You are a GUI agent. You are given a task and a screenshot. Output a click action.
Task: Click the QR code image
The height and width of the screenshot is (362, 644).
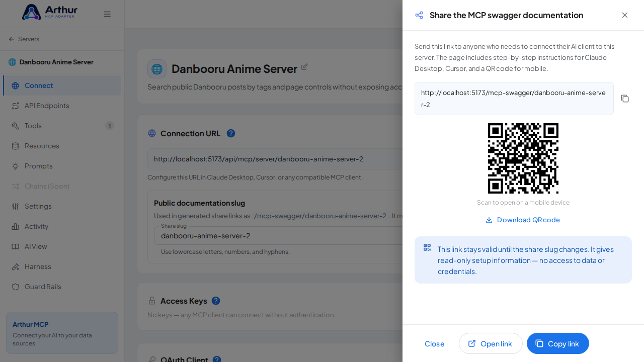pos(523,158)
